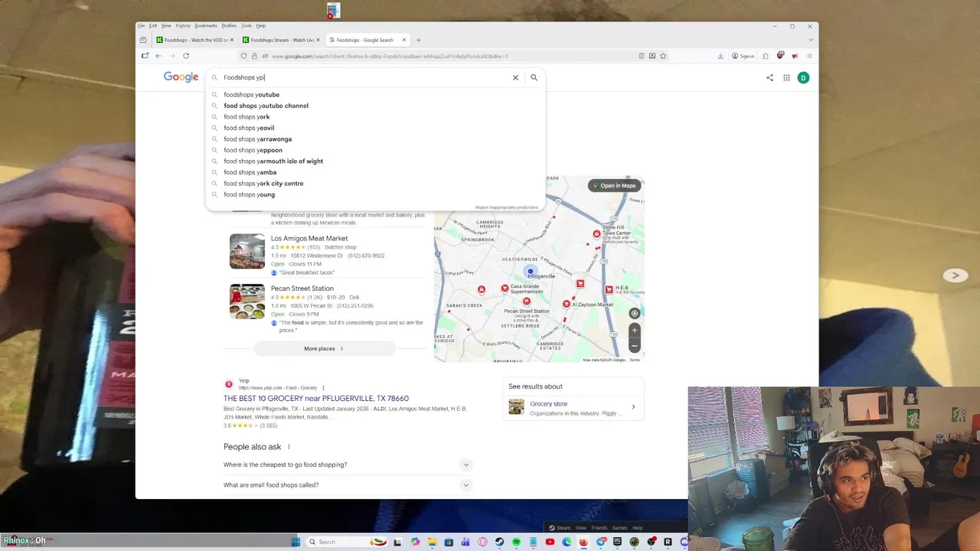980x551 pixels.
Task: Click Los Amigos Meat Market thumbnail
Action: (247, 251)
